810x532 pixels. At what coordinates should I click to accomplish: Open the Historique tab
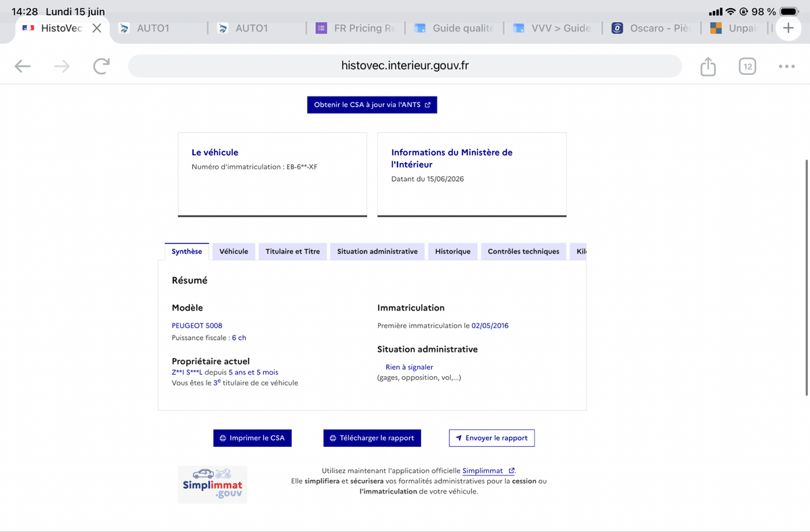pos(453,251)
